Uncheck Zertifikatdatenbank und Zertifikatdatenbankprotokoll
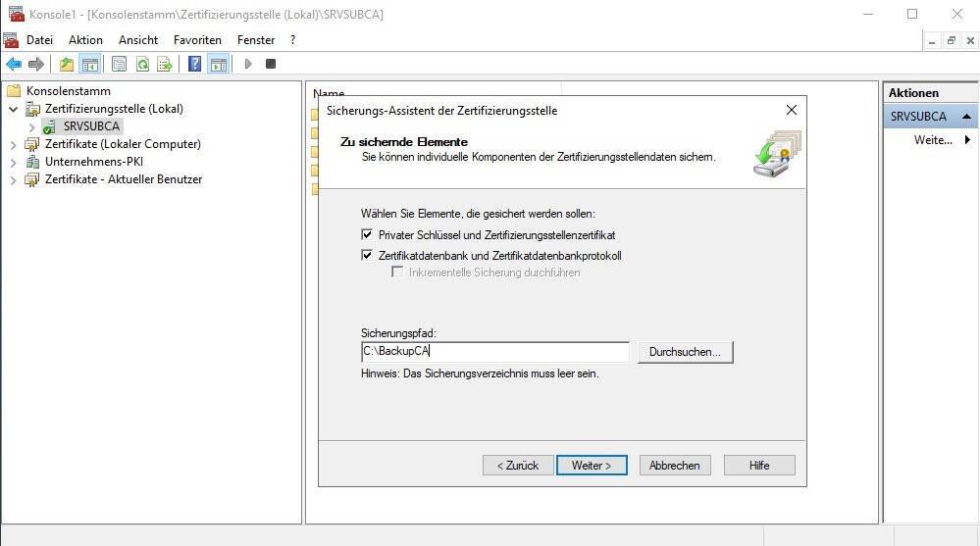The image size is (980, 546). point(367,256)
